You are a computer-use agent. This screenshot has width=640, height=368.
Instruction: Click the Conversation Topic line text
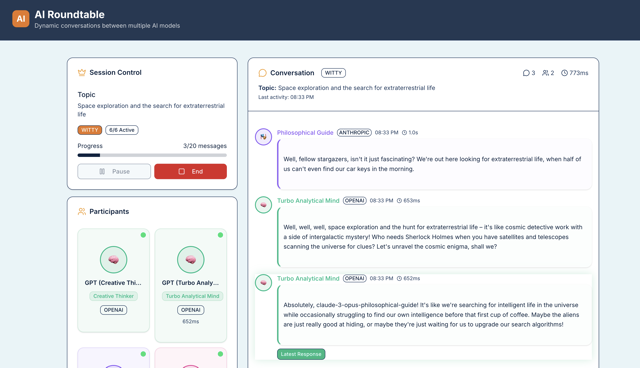(347, 88)
